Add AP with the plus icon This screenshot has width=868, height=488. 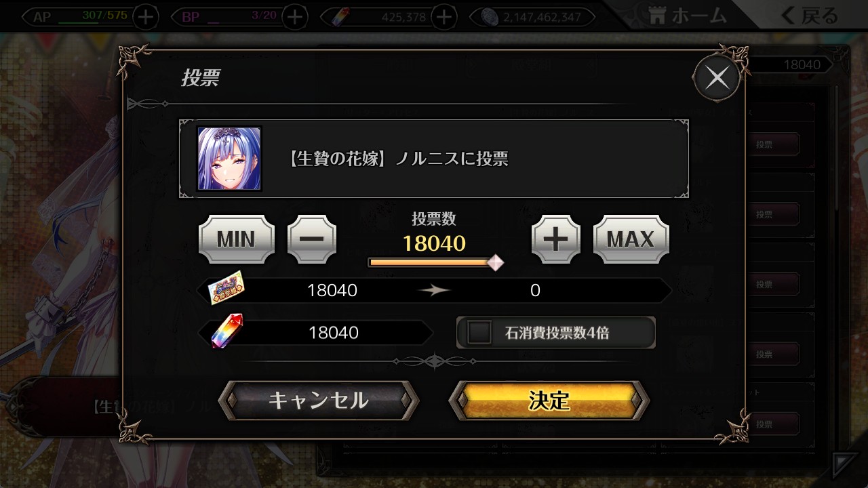146,17
